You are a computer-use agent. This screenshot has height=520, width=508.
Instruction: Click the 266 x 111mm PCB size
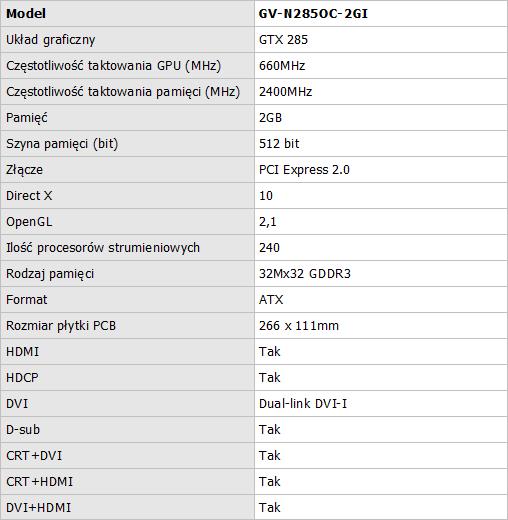pos(299,326)
